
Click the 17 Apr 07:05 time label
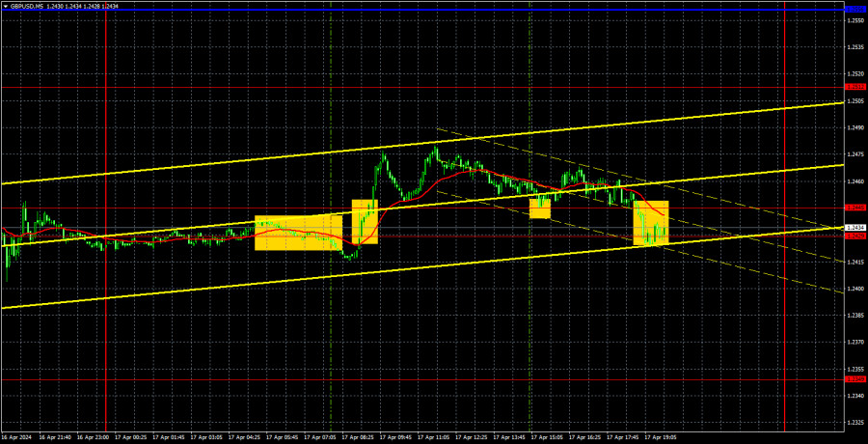pos(319,437)
